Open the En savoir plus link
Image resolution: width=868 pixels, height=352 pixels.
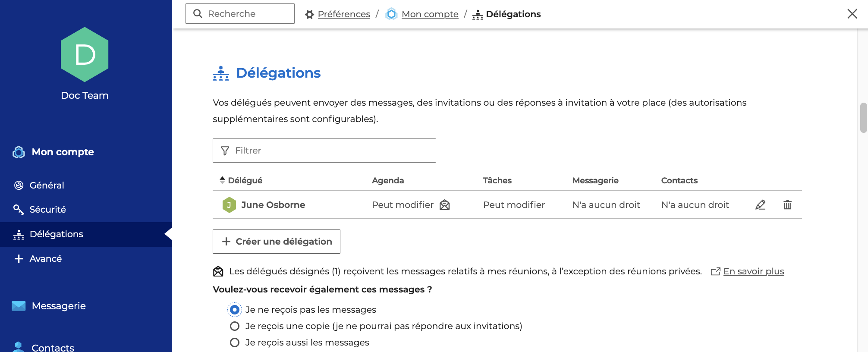[753, 271]
